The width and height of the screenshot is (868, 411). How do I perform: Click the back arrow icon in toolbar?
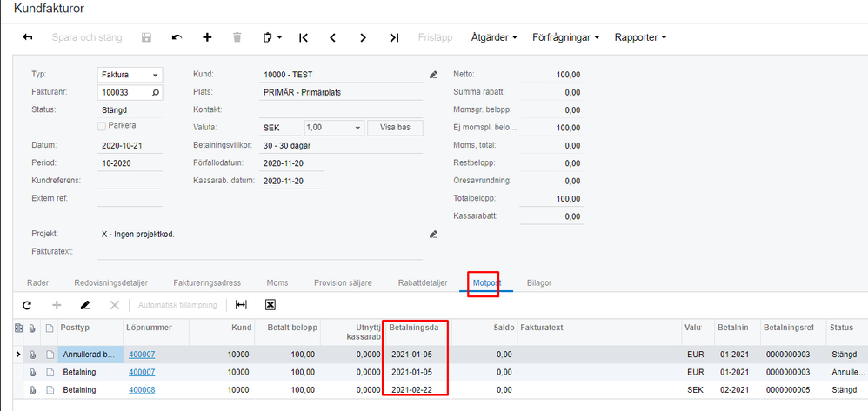27,37
